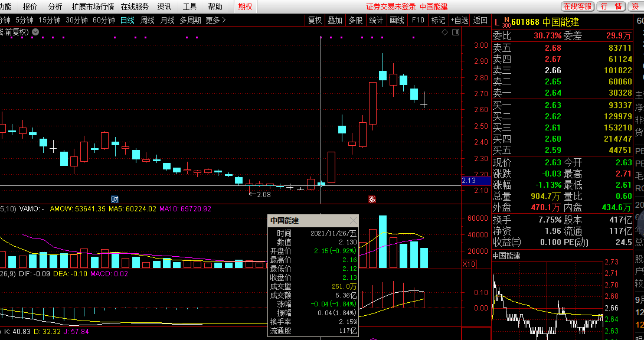The height and width of the screenshot is (340, 644).
Task: Click the 买五 price 2.59
Action: 553,150
